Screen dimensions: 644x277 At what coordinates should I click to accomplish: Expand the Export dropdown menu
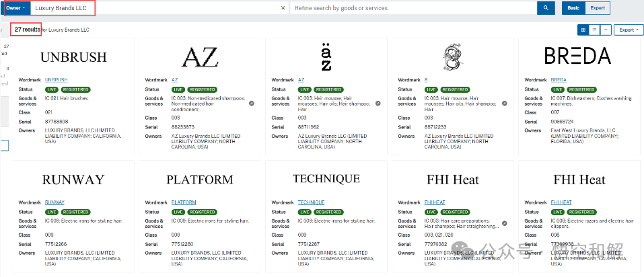[x=629, y=30]
